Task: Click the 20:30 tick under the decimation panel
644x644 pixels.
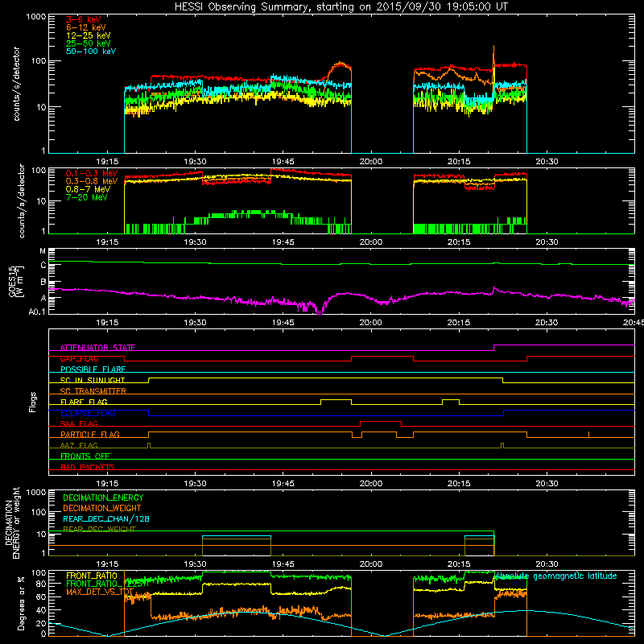Action: pyautogui.click(x=547, y=564)
